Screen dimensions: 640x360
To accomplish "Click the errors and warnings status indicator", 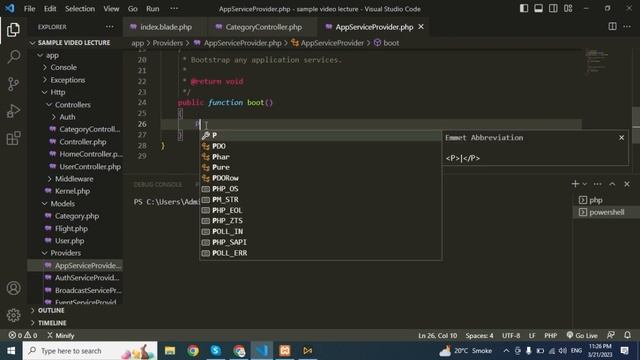I will (23, 336).
